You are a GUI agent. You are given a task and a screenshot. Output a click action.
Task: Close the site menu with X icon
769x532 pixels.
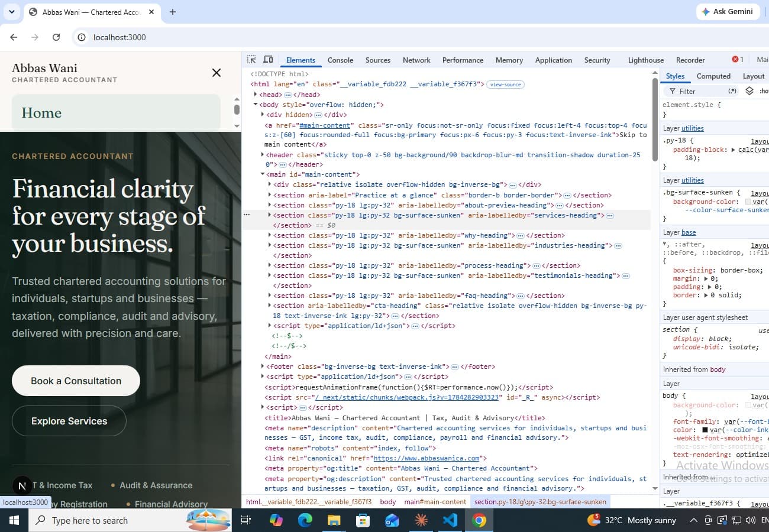tap(217, 73)
